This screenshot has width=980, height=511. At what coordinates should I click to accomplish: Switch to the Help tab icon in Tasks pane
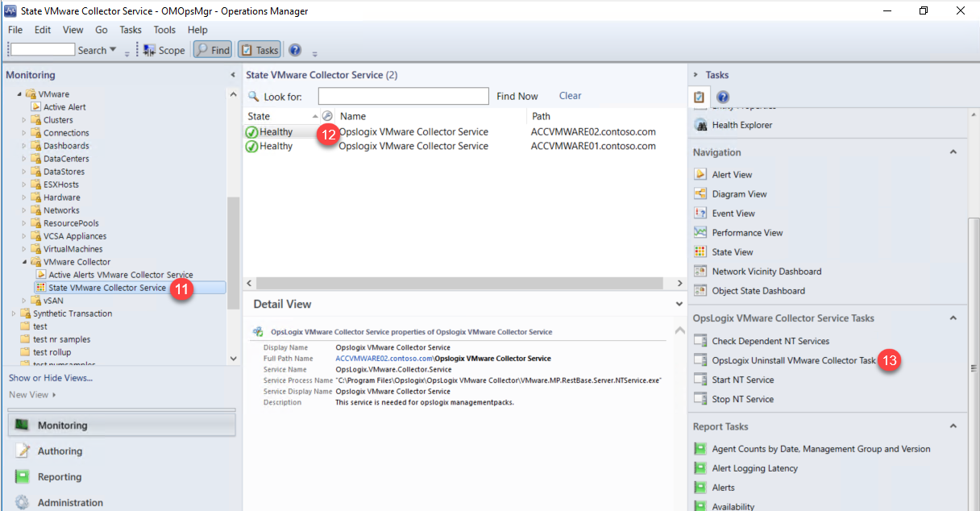pyautogui.click(x=723, y=97)
